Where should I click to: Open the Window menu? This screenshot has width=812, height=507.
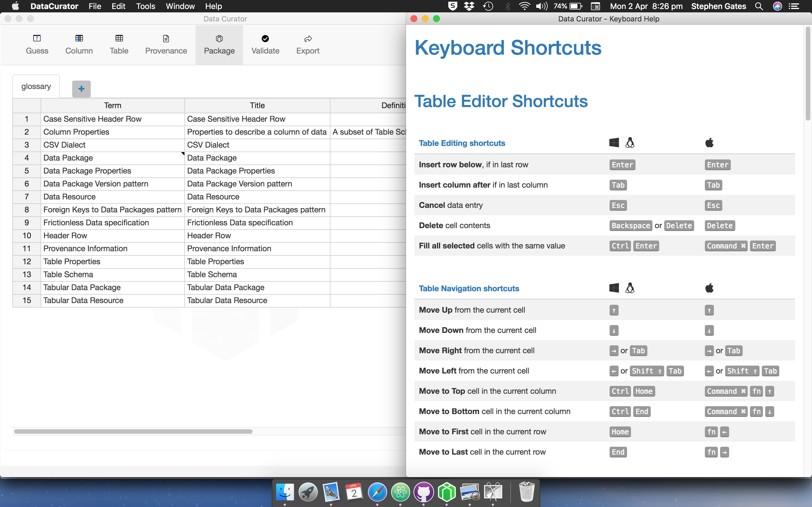click(x=180, y=6)
